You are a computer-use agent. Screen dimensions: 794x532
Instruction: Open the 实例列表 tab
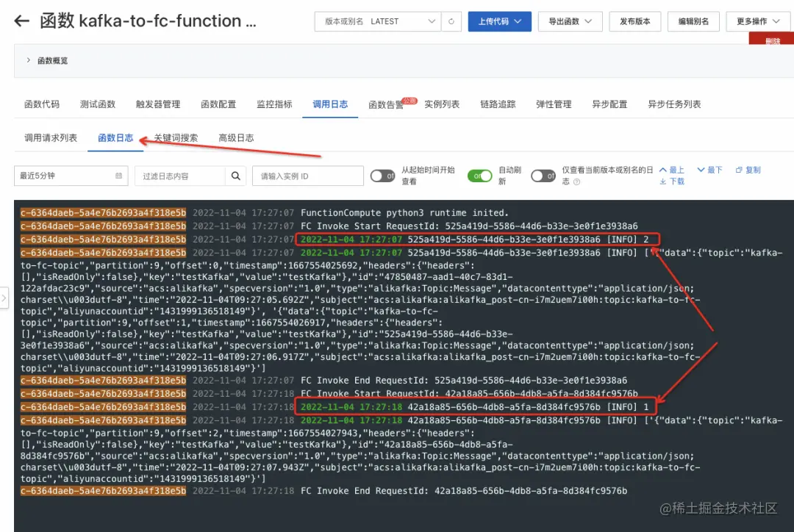click(x=442, y=104)
